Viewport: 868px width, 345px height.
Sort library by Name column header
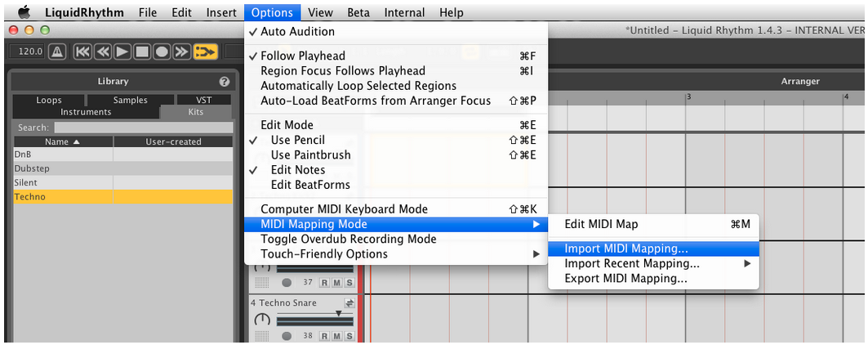pos(63,142)
